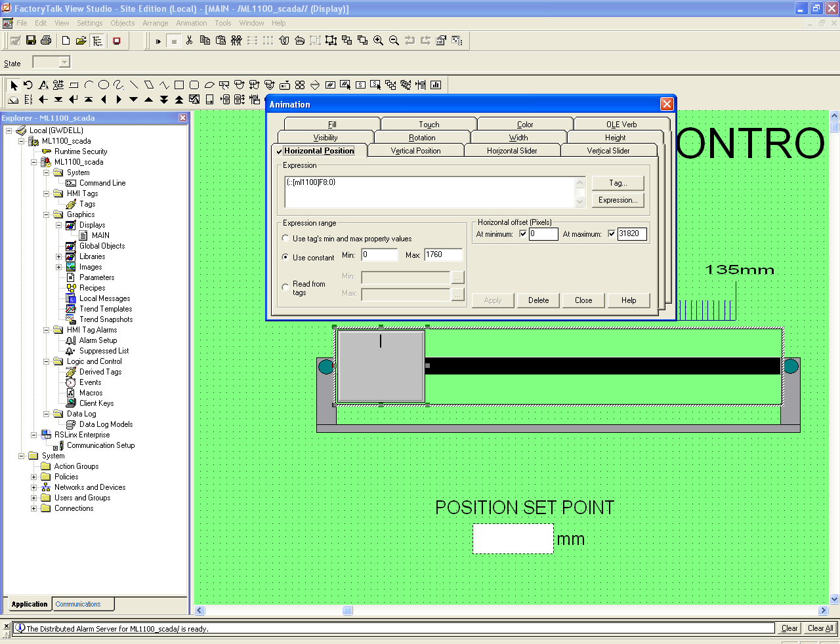840x644 pixels.
Task: Open Alarm Setup in Explorer tree
Action: click(x=98, y=340)
